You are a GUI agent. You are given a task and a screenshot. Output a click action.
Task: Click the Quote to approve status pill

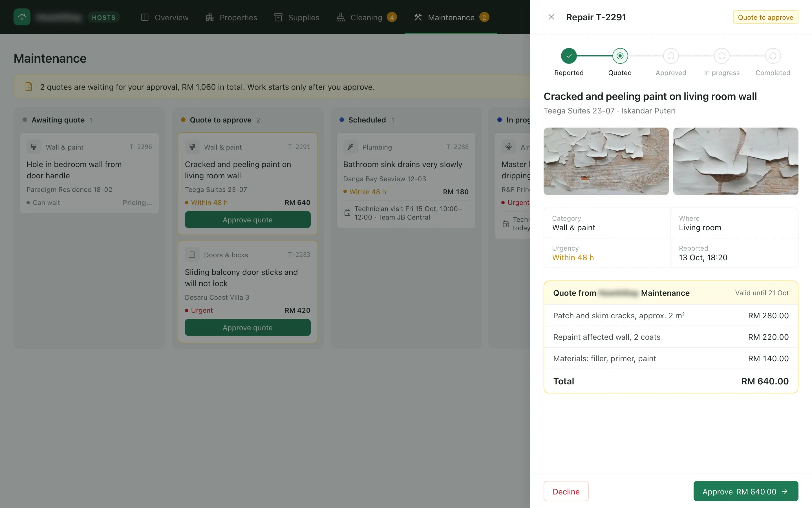point(765,17)
